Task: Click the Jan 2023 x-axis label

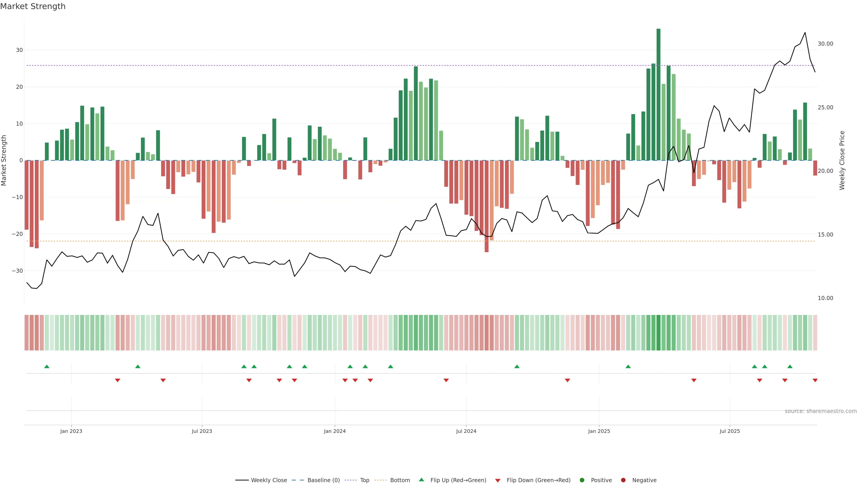Action: pyautogui.click(x=71, y=431)
